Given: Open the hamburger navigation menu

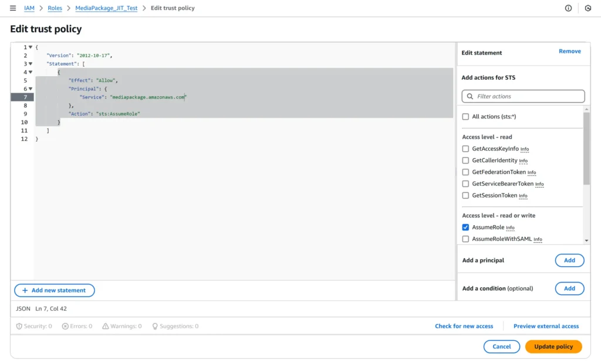Looking at the screenshot, I should click(x=13, y=8).
